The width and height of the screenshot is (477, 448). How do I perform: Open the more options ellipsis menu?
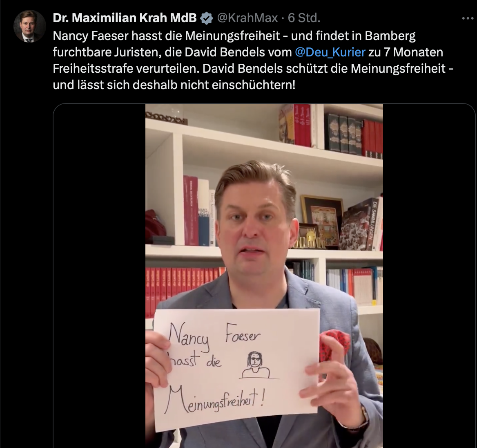pos(468,18)
